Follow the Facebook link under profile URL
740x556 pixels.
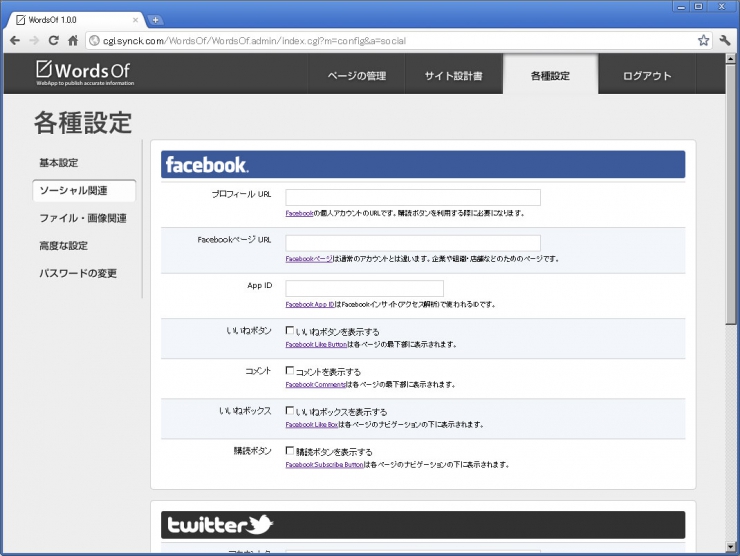(x=299, y=213)
